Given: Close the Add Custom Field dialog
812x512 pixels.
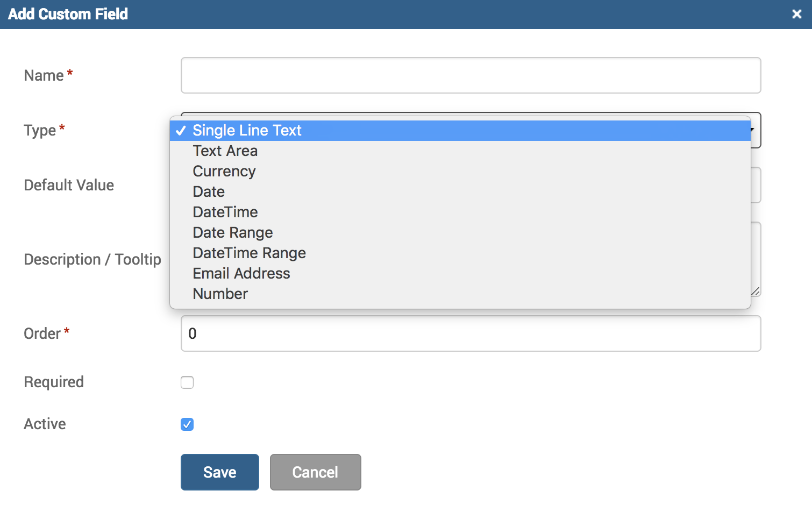Looking at the screenshot, I should pyautogui.click(x=796, y=14).
